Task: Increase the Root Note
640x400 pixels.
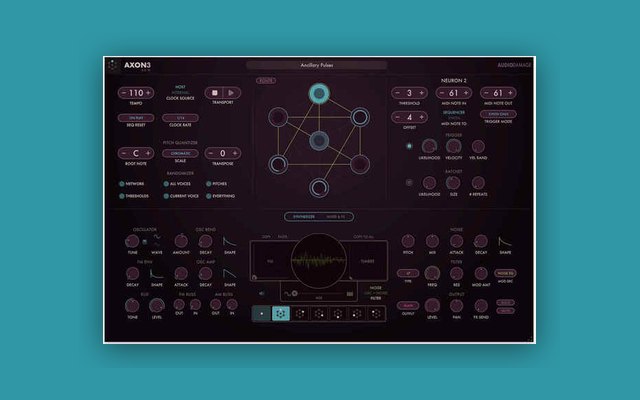Action: pos(148,153)
